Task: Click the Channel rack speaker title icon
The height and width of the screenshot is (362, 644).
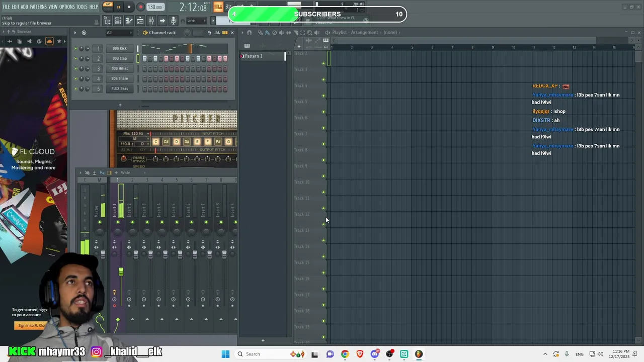Action: pyautogui.click(x=145, y=33)
